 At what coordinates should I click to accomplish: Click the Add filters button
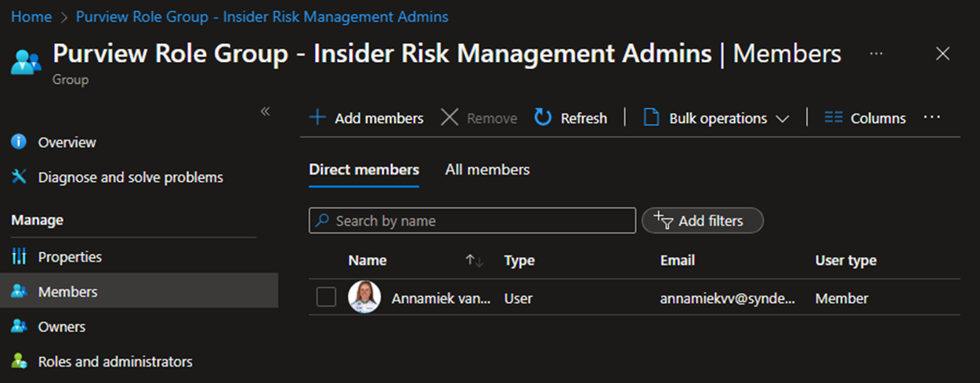pyautogui.click(x=702, y=221)
